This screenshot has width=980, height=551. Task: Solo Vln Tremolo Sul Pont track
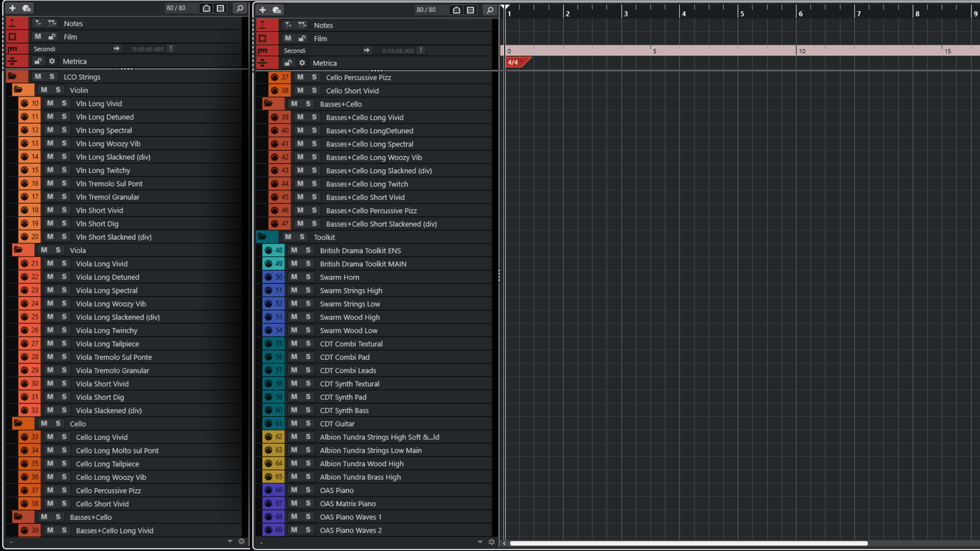pos(64,184)
